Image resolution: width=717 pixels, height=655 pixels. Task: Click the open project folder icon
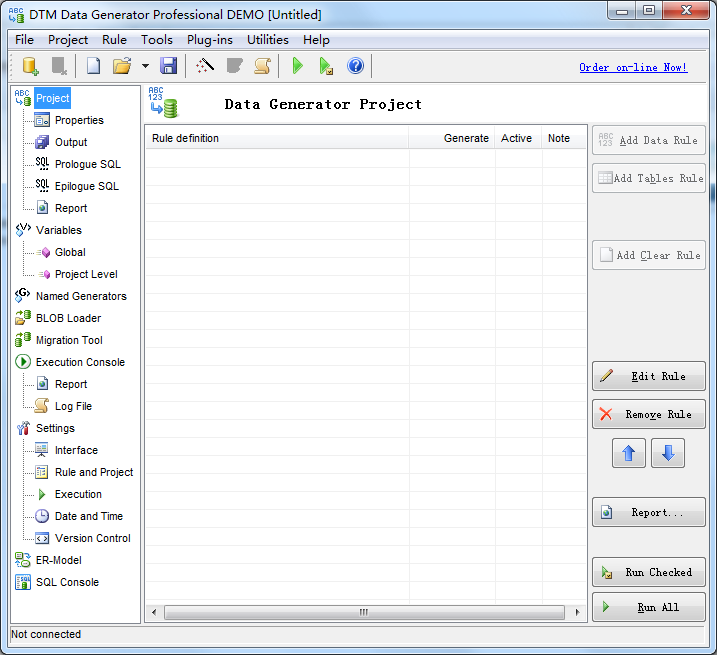(x=122, y=66)
